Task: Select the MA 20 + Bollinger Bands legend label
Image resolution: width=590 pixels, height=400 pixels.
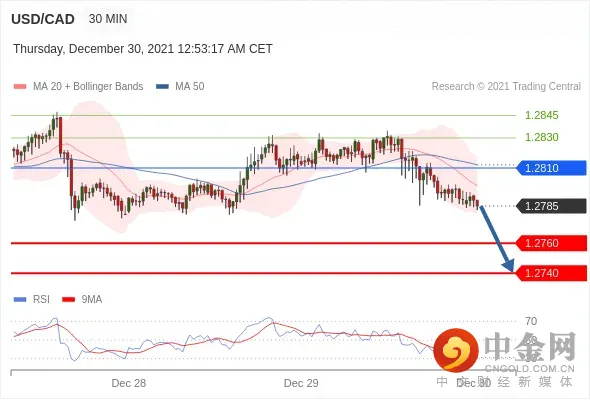Action: (x=88, y=86)
